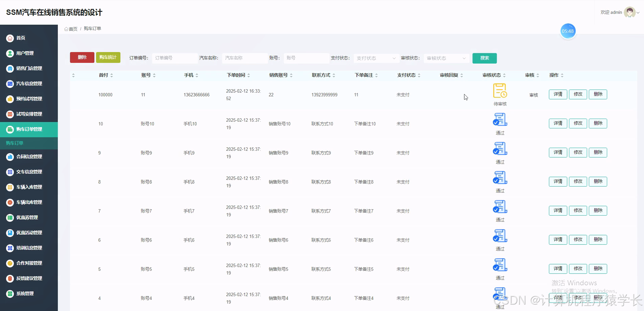
Task: Click the 首页 sidebar home icon
Action: (x=10, y=38)
